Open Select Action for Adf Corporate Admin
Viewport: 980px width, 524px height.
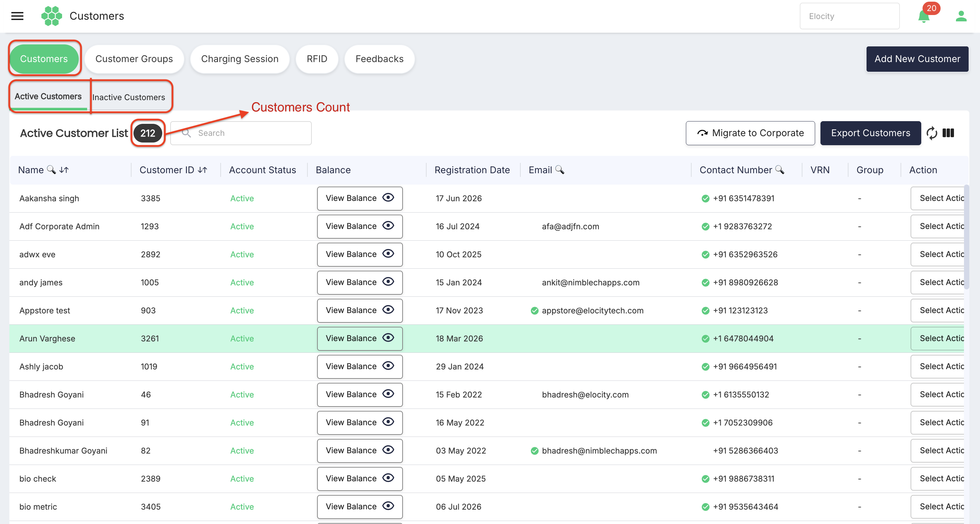click(x=937, y=226)
